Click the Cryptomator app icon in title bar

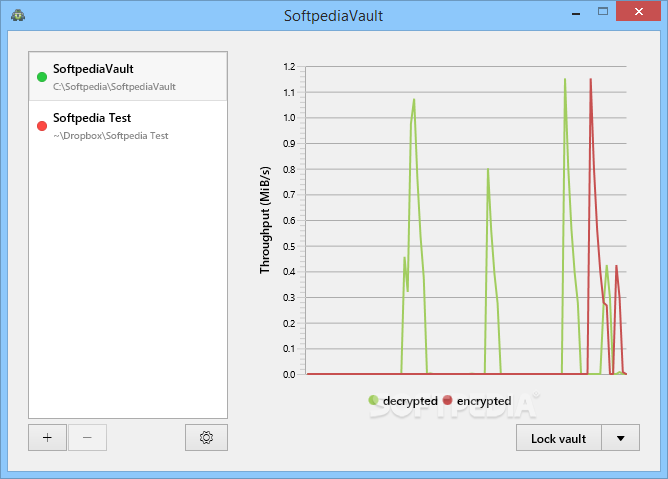(x=18, y=15)
